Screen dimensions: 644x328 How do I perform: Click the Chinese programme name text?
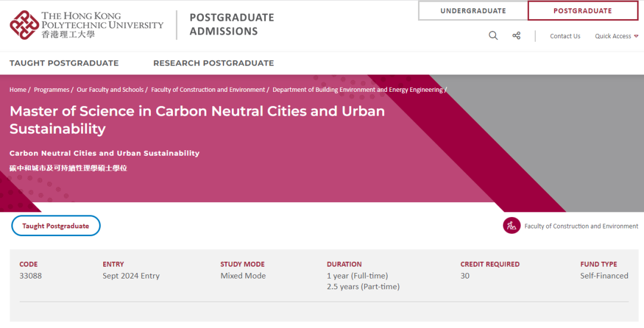pos(68,168)
